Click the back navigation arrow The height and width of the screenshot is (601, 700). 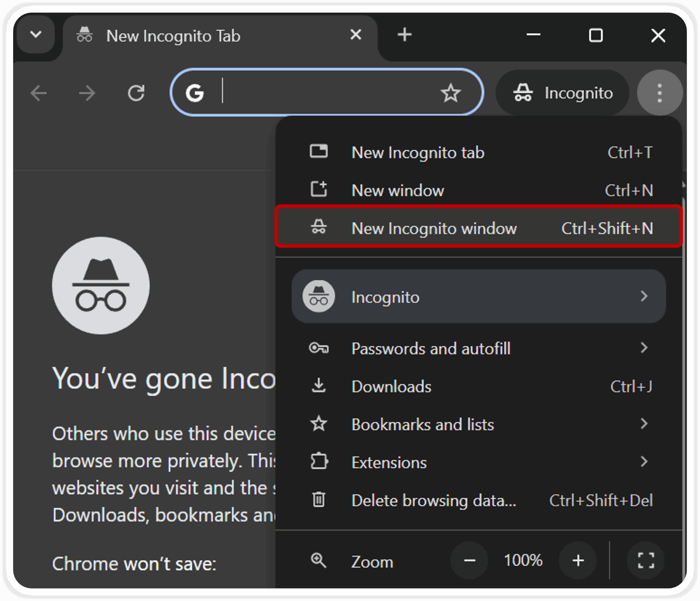[39, 93]
